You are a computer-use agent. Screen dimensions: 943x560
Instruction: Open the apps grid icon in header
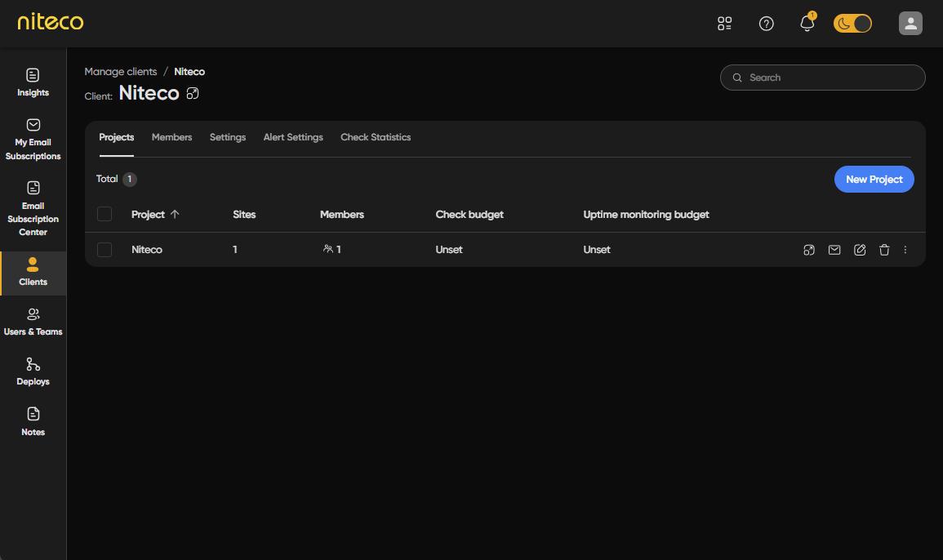tap(725, 24)
